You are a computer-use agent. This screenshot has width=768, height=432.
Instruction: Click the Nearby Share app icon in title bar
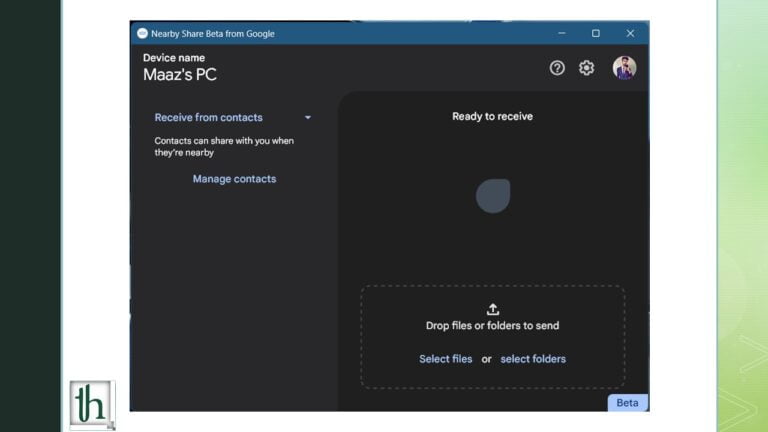(143, 33)
